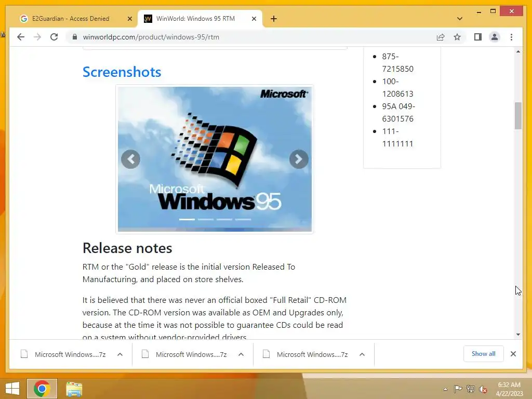
Task: Go back to the previous page
Action: pyautogui.click(x=21, y=37)
